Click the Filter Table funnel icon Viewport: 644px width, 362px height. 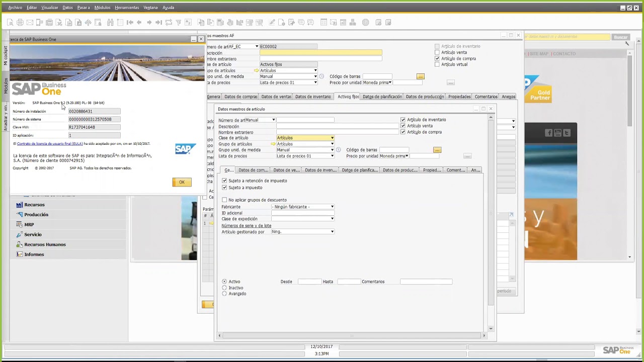tap(179, 22)
